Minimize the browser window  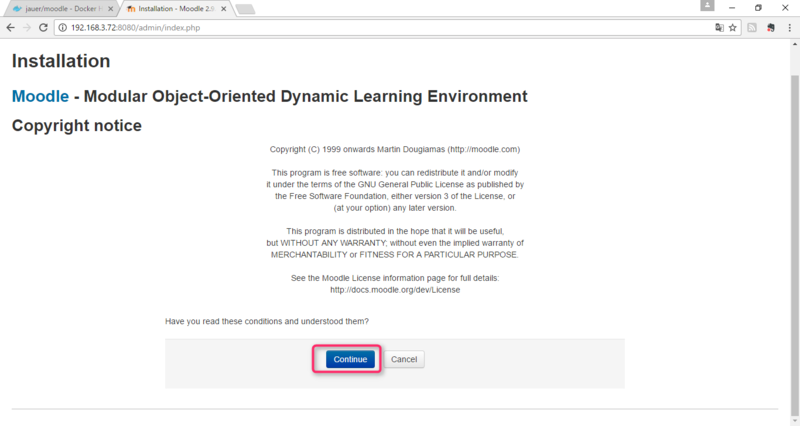(732, 8)
